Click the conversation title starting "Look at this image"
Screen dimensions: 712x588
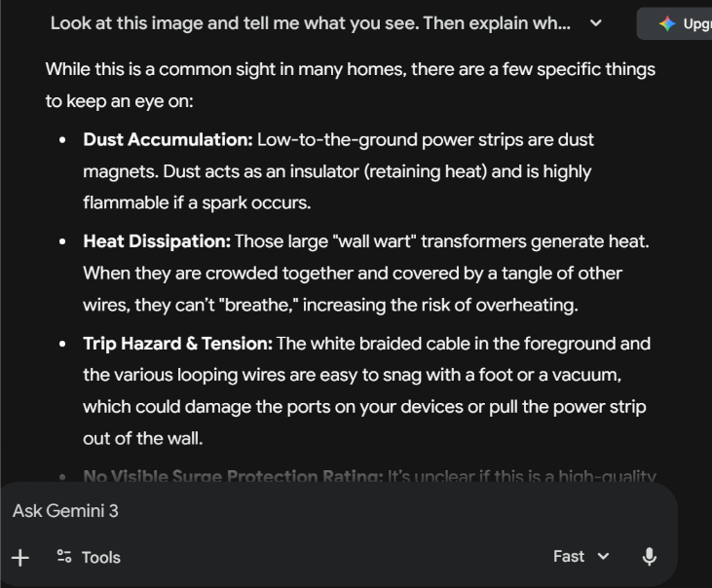(311, 23)
